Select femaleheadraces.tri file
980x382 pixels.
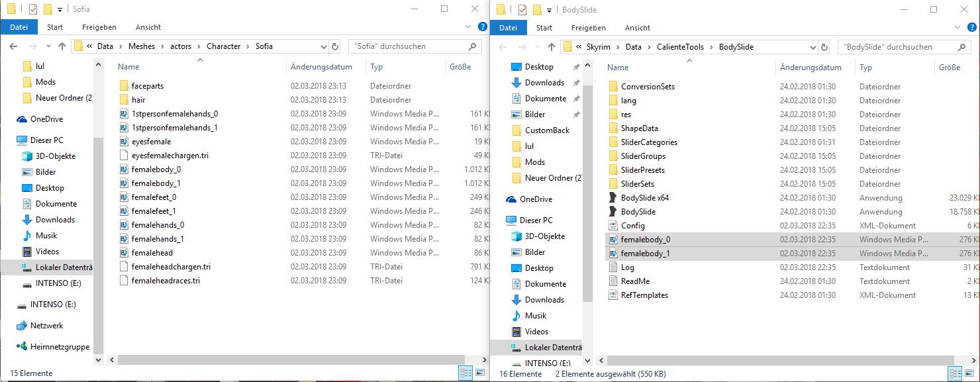point(166,281)
